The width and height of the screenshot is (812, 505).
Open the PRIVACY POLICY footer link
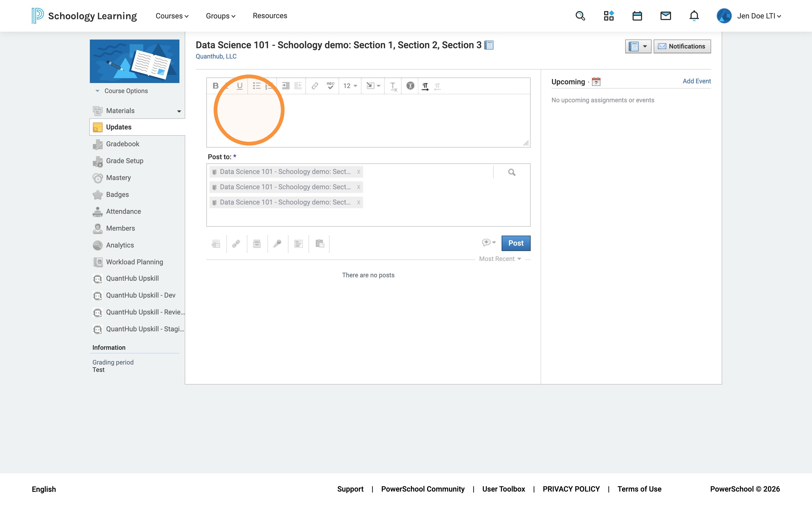click(571, 489)
